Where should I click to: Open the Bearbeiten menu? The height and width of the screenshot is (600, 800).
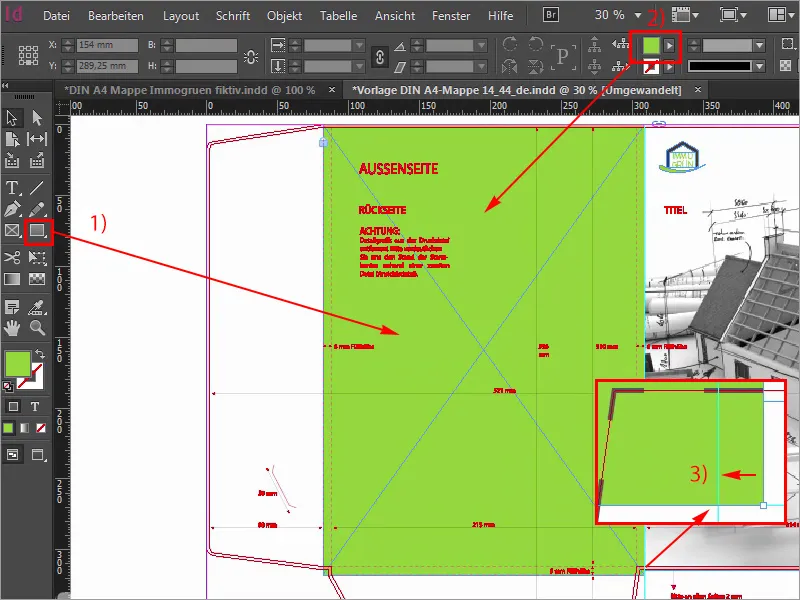[115, 16]
